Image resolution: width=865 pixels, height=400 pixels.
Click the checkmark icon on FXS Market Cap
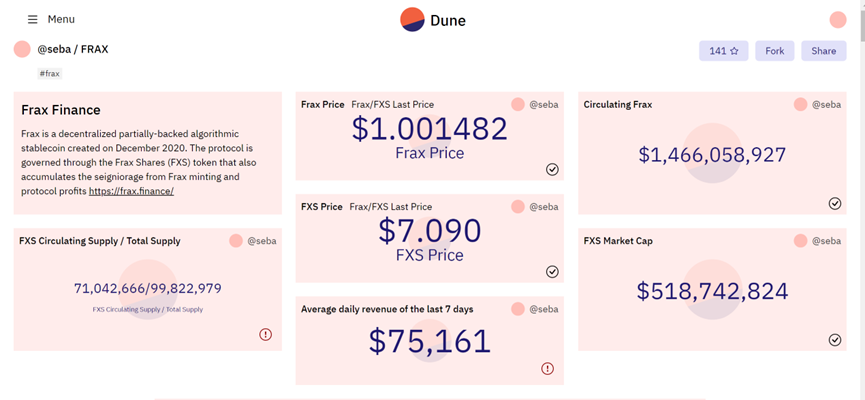[835, 340]
